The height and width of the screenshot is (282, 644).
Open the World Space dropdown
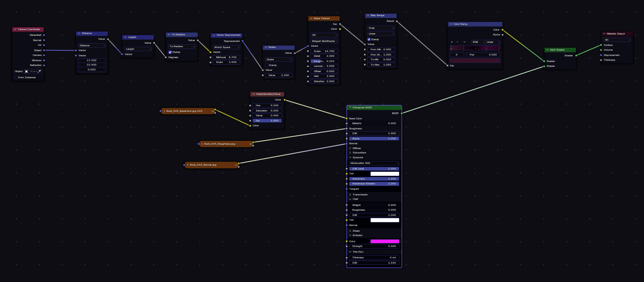click(226, 47)
